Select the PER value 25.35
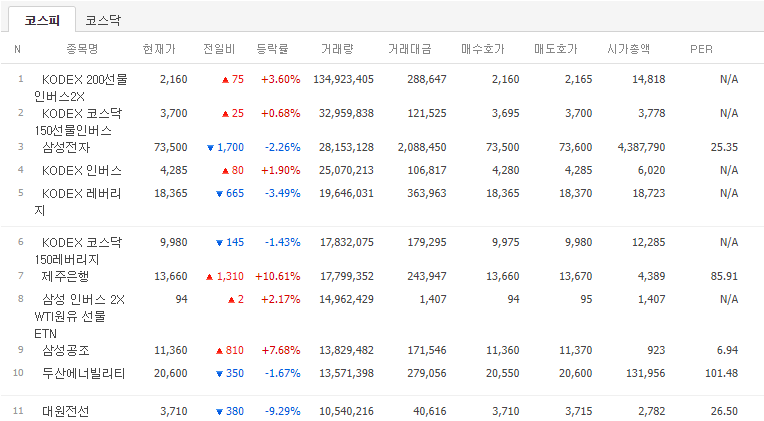This screenshot has height=421, width=764. (x=724, y=147)
